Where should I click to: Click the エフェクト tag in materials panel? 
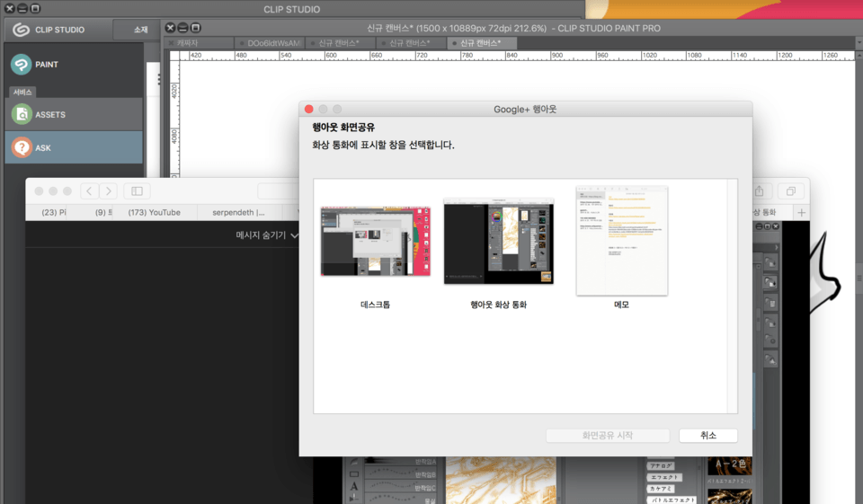click(663, 477)
